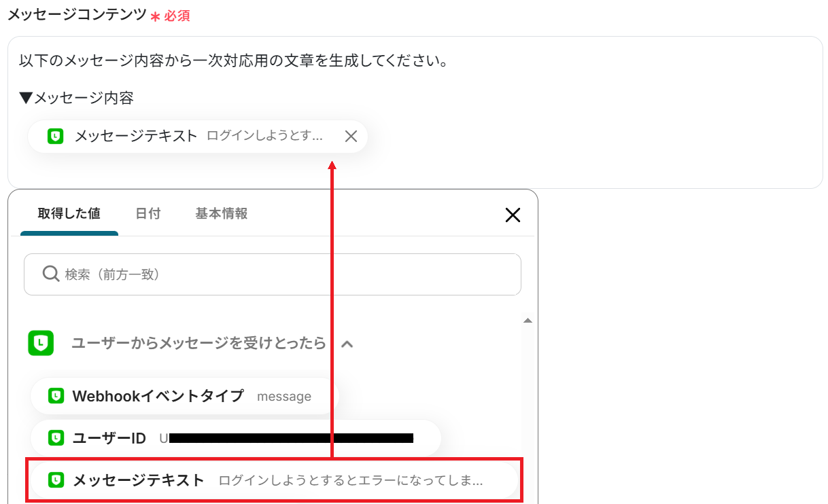
Task: Click the LINE icon beside ユーザーからメッセージを受けとったら
Action: [41, 343]
